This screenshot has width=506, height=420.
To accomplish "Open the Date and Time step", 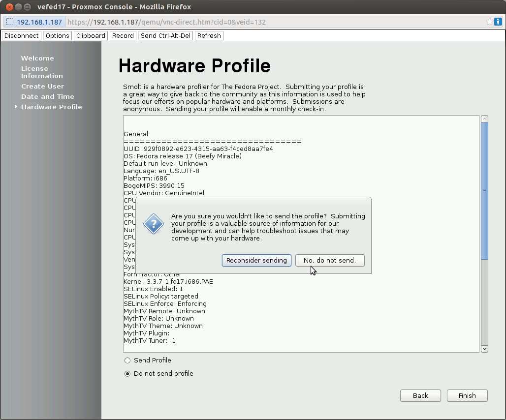I will coord(47,96).
